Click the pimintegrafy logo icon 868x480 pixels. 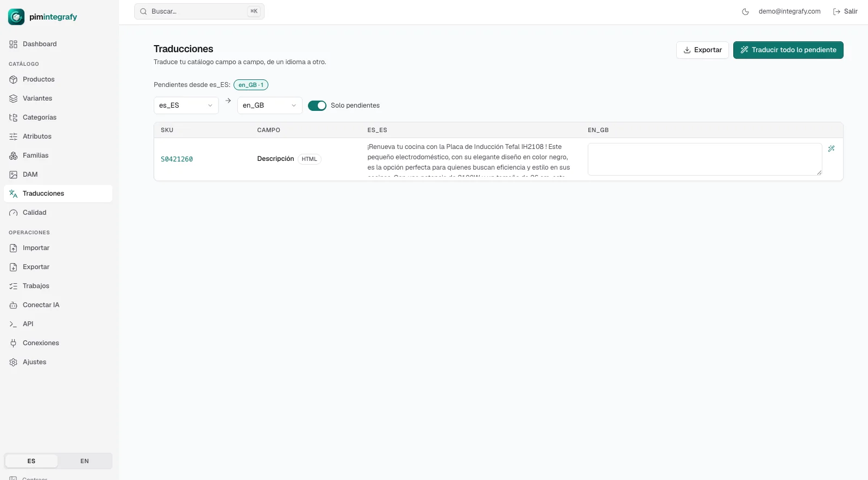pos(16,17)
